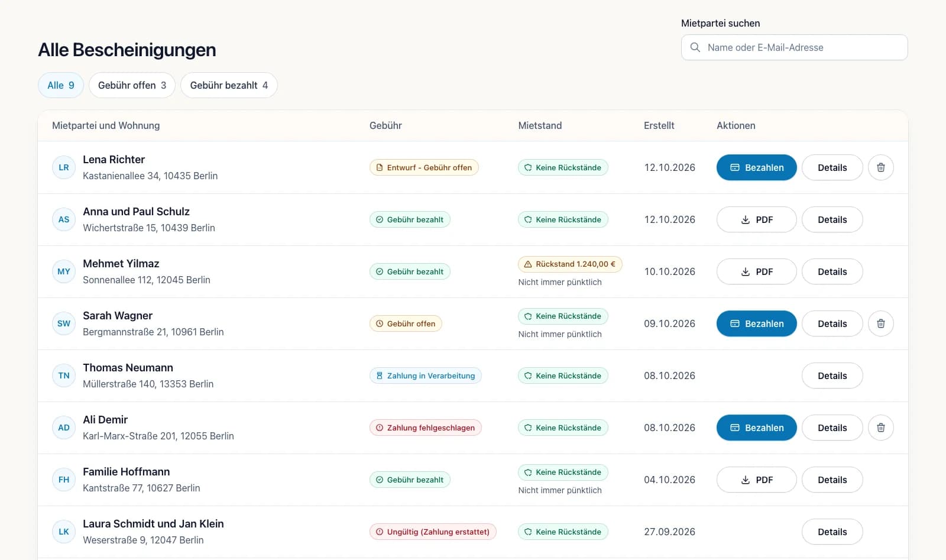This screenshot has width=946, height=560.
Task: Remove Ali Demir entry via trash icon
Action: click(x=880, y=428)
